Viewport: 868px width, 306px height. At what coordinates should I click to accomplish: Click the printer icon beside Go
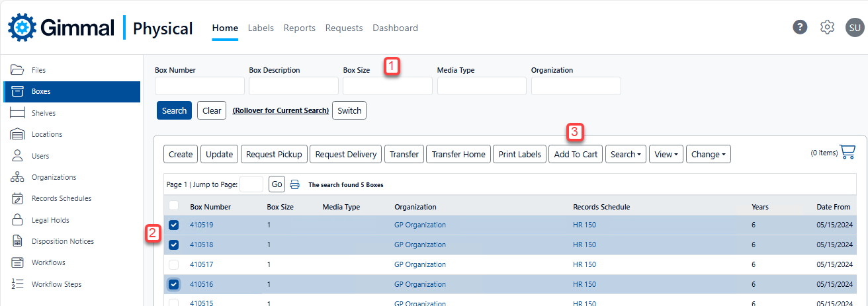pyautogui.click(x=295, y=184)
